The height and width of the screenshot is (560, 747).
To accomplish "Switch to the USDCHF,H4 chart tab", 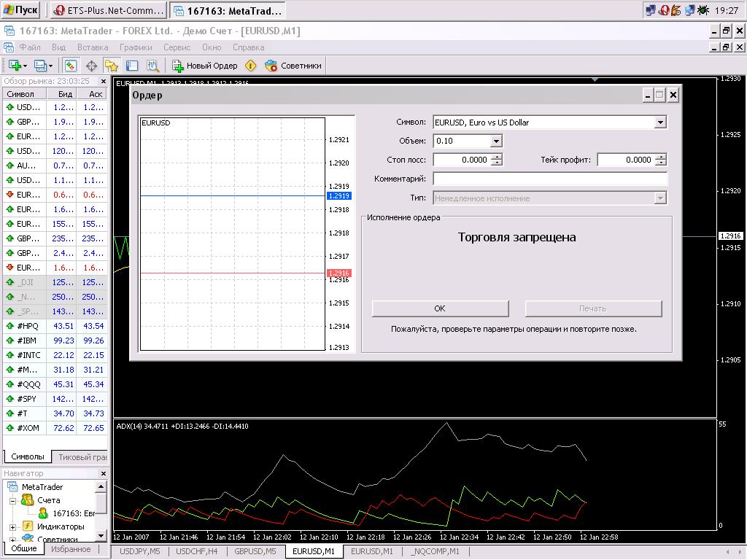I will point(197,551).
